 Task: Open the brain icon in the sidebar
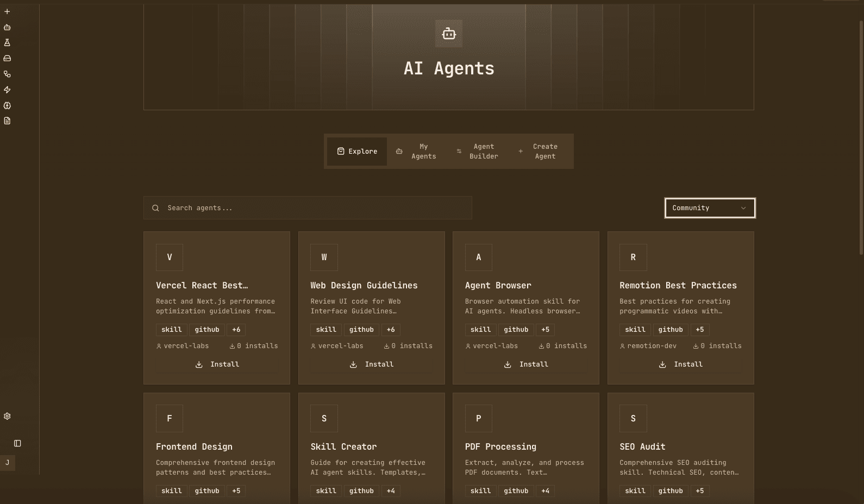point(7,105)
